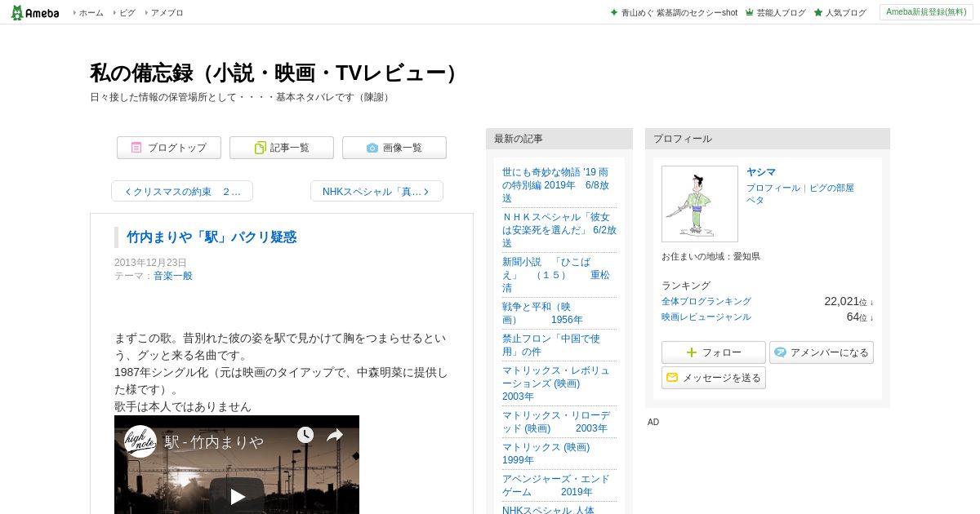Click the high note channel logo on video
980x514 pixels.
[140, 441]
